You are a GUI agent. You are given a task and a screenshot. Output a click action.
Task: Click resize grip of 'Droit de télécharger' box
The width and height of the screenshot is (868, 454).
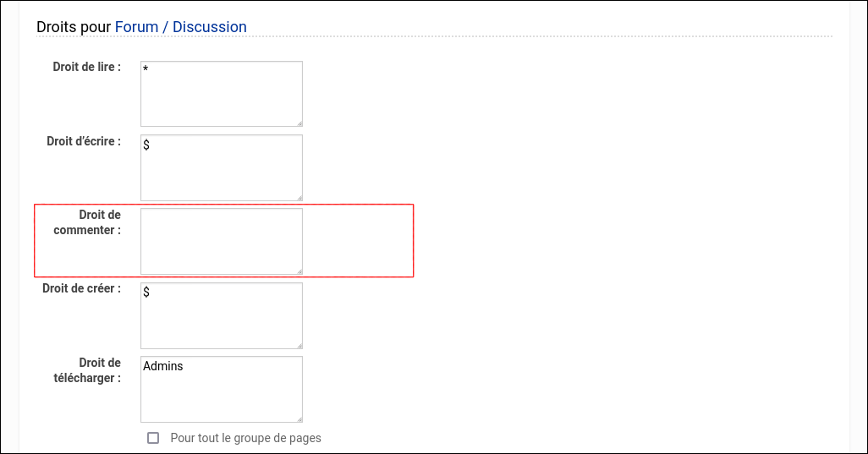[x=299, y=418]
